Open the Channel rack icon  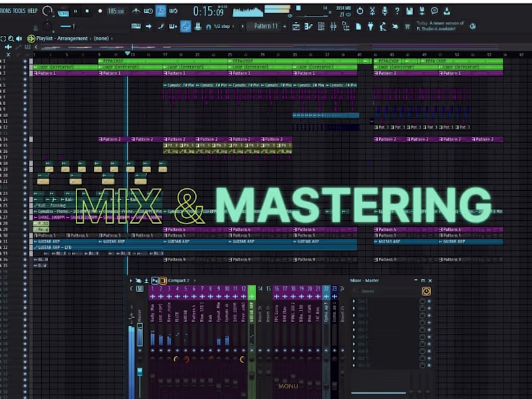(x=321, y=27)
